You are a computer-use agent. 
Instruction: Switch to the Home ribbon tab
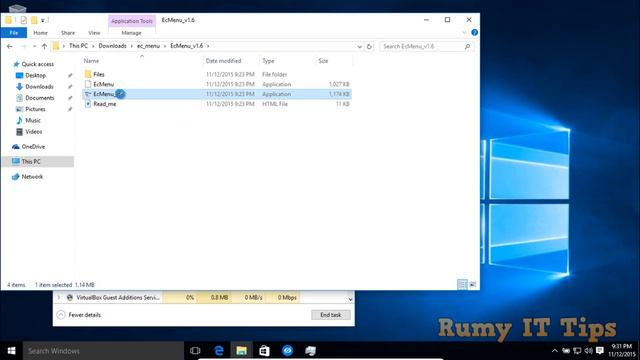pos(40,33)
